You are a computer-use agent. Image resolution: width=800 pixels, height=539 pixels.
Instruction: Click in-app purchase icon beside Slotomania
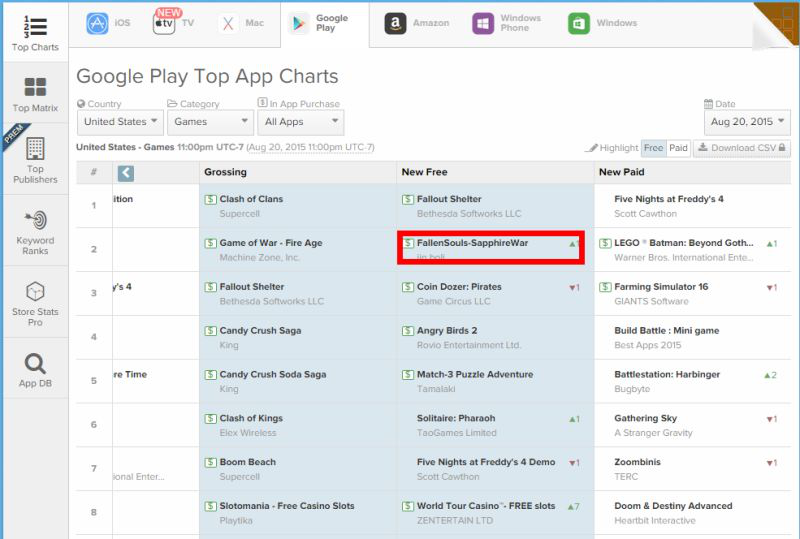[x=210, y=507]
